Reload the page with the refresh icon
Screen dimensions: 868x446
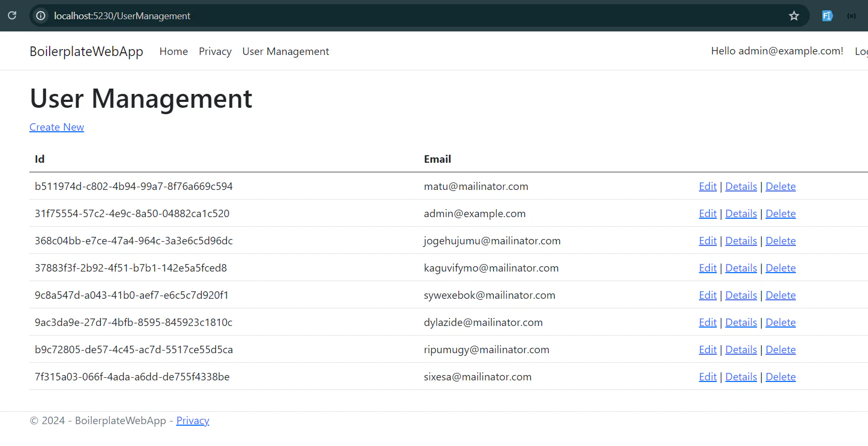pyautogui.click(x=12, y=15)
